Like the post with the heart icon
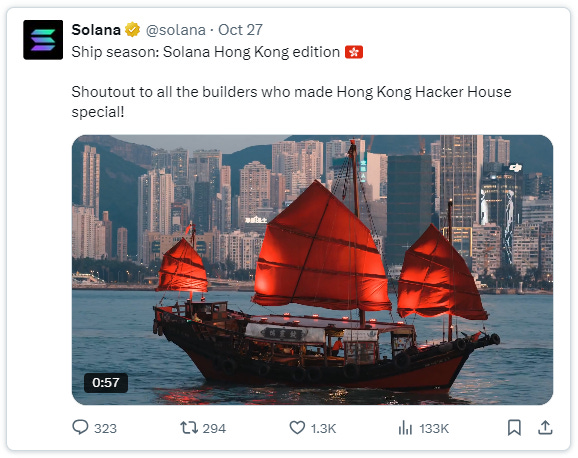The image size is (578, 458). 297,428
